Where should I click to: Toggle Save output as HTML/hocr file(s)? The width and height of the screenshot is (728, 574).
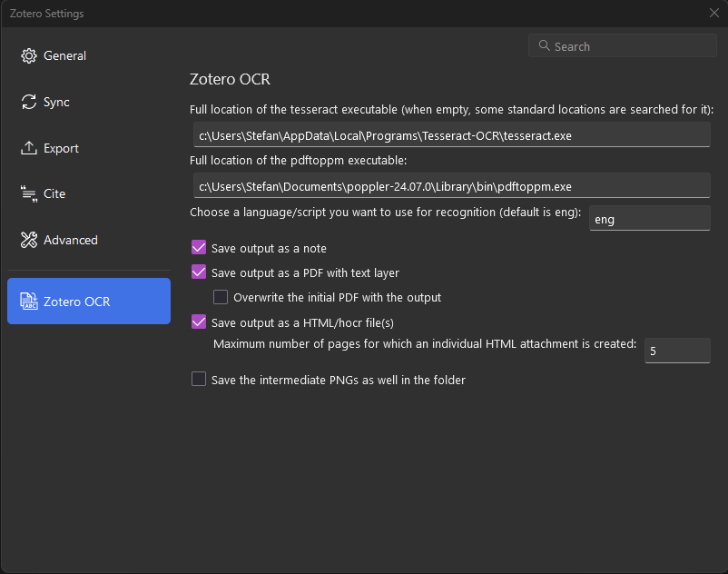199,322
